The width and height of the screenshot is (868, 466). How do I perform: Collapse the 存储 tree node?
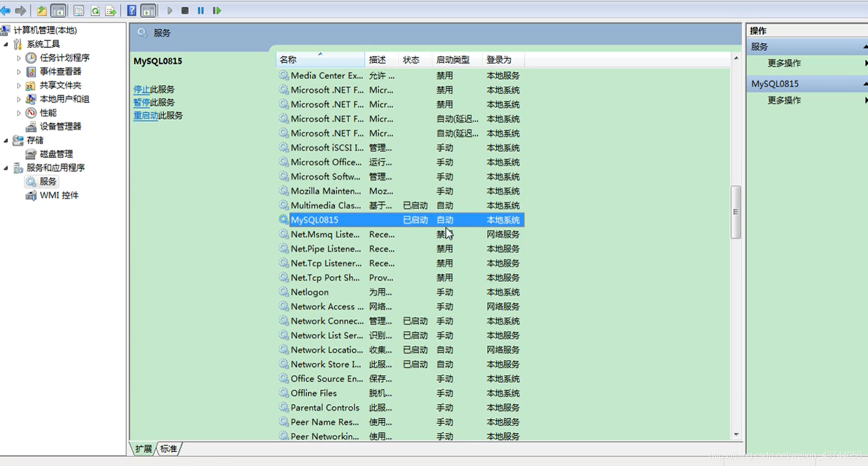coord(6,140)
